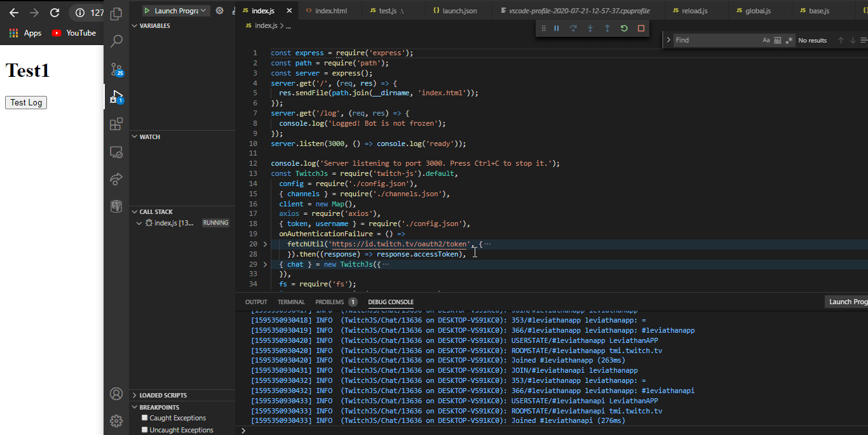This screenshot has height=435, width=868.
Task: Click the green Restart debugging icon
Action: coord(624,29)
